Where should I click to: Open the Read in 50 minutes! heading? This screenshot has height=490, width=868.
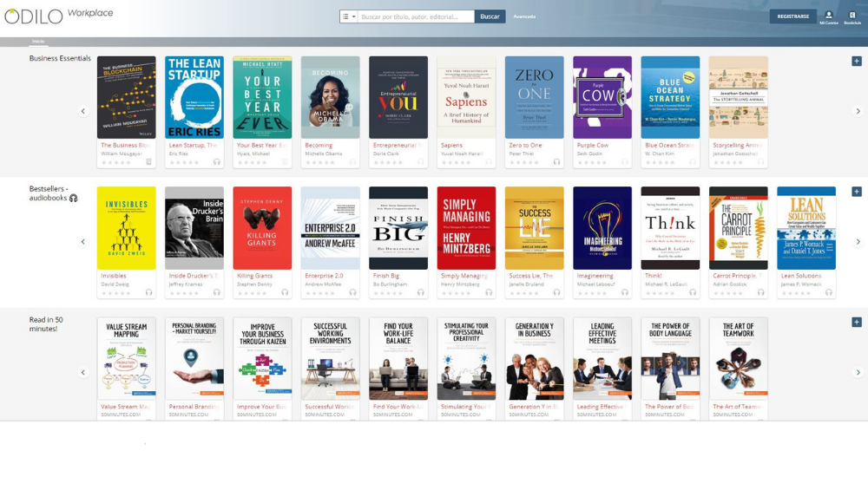[x=46, y=324]
